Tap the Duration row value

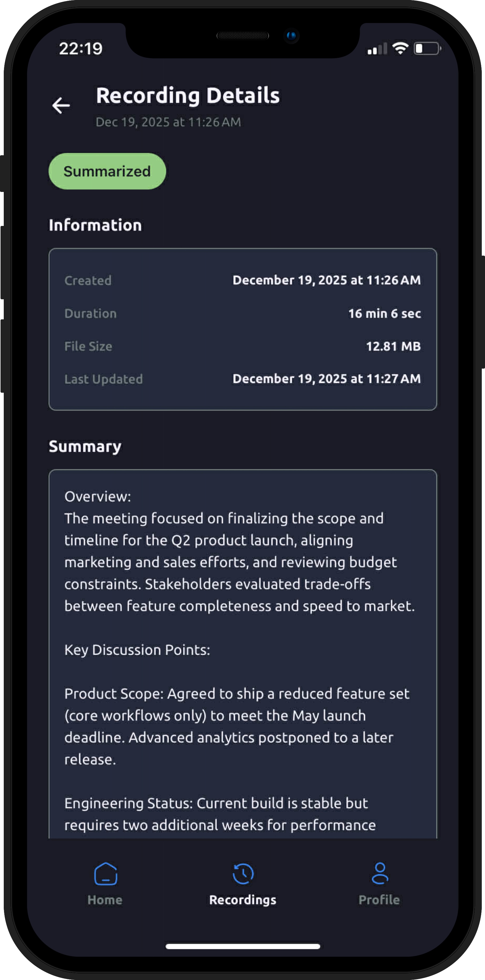[384, 313]
